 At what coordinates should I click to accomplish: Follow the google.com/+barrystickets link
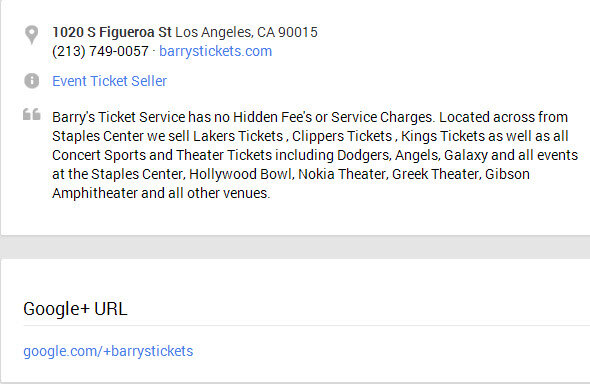(x=108, y=351)
